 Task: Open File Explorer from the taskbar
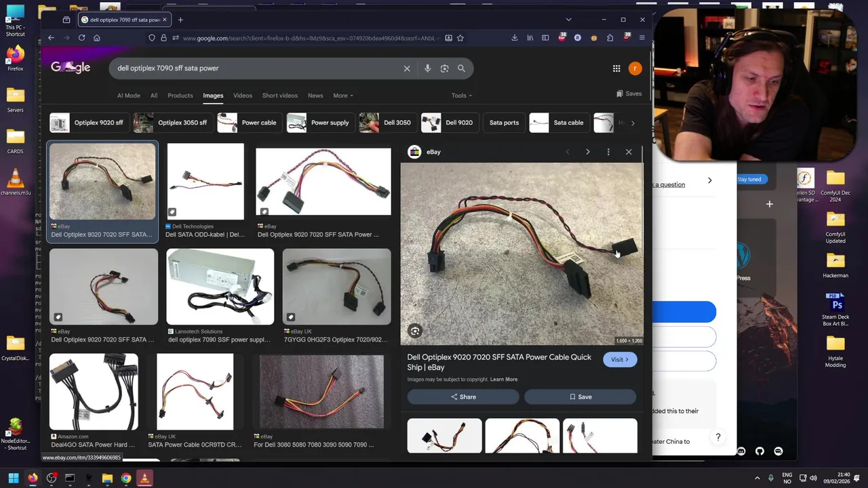[x=107, y=479]
